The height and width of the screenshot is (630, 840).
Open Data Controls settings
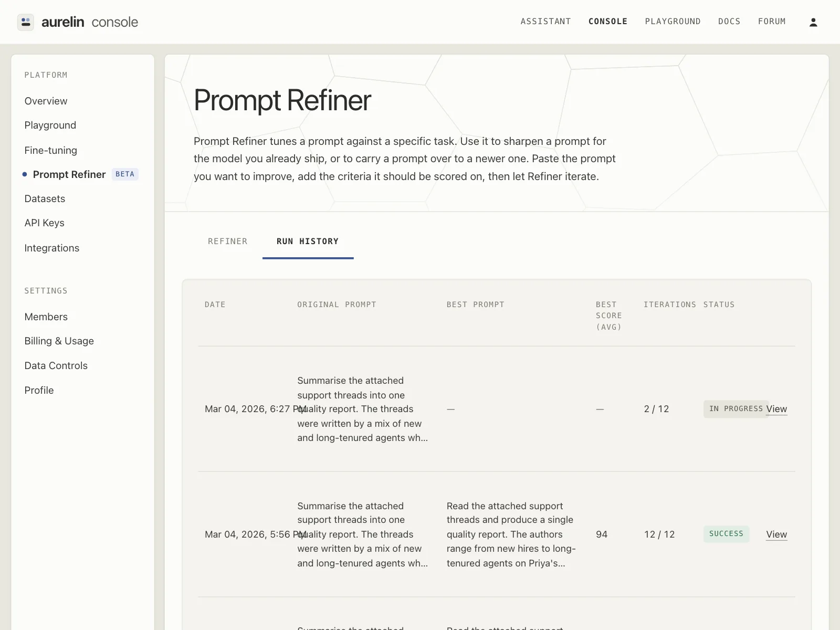coord(56,365)
